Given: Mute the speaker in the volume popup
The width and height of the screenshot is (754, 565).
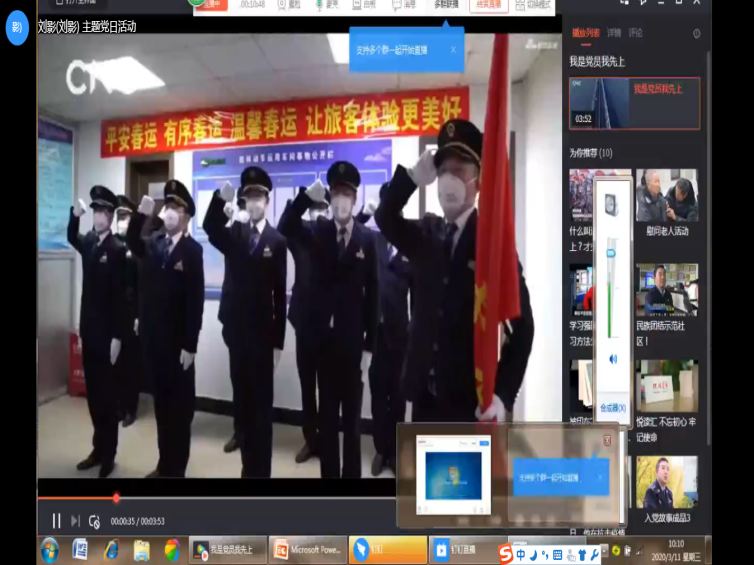Looking at the screenshot, I should coord(613,358).
